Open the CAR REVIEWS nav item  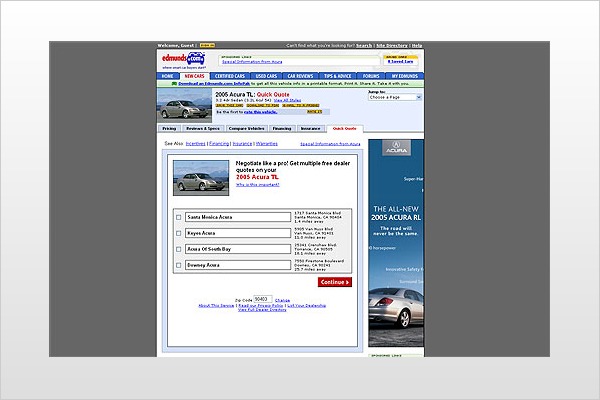[x=300, y=76]
